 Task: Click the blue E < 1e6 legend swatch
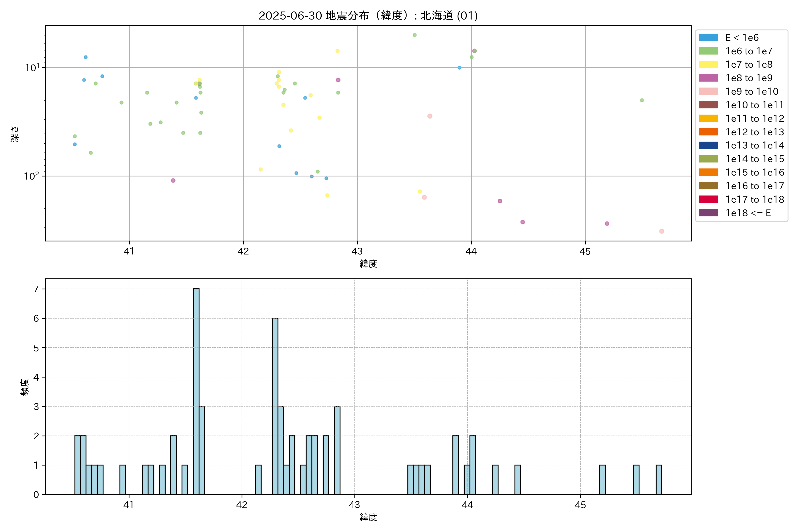tap(708, 37)
